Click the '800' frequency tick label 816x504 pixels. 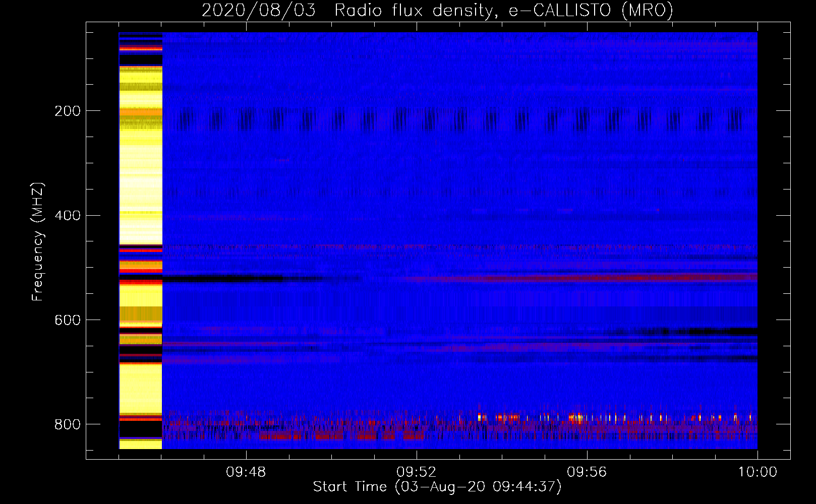tap(68, 424)
